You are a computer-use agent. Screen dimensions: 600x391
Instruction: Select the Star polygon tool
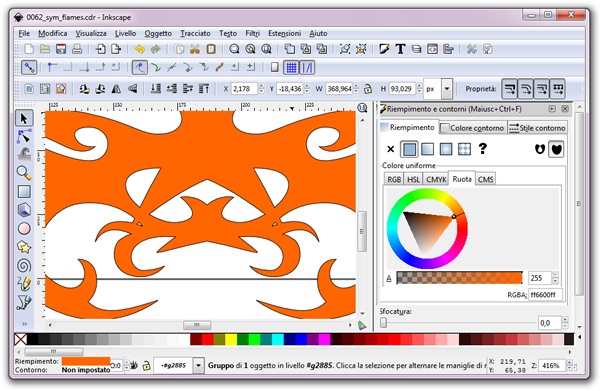pos(24,247)
